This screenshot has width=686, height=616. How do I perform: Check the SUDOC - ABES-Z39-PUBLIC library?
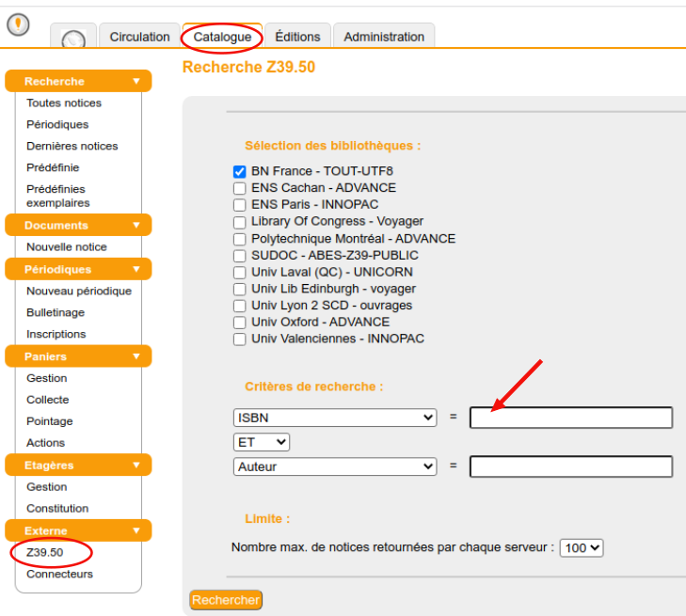(239, 257)
